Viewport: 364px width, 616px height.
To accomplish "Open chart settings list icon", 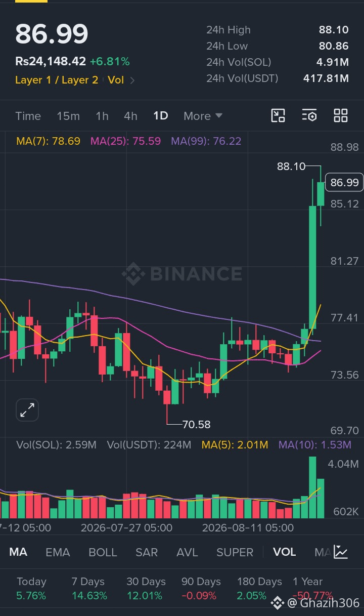I will tap(309, 115).
